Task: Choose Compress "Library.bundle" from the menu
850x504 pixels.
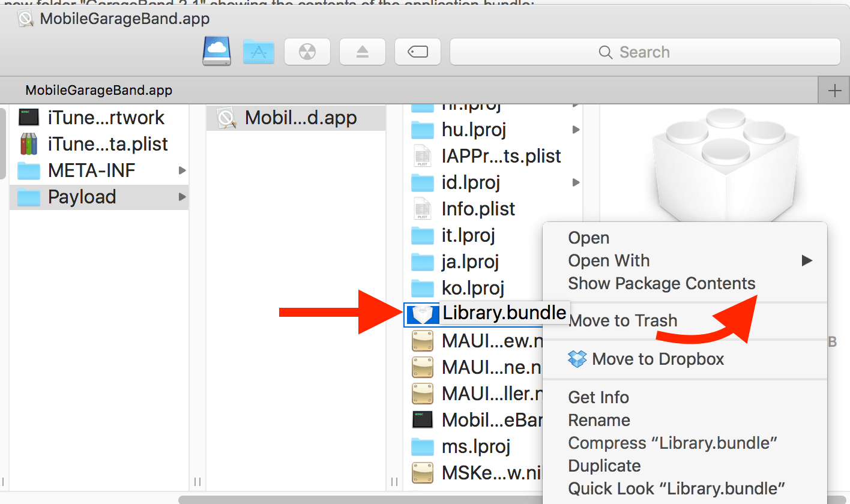Action: point(672,443)
